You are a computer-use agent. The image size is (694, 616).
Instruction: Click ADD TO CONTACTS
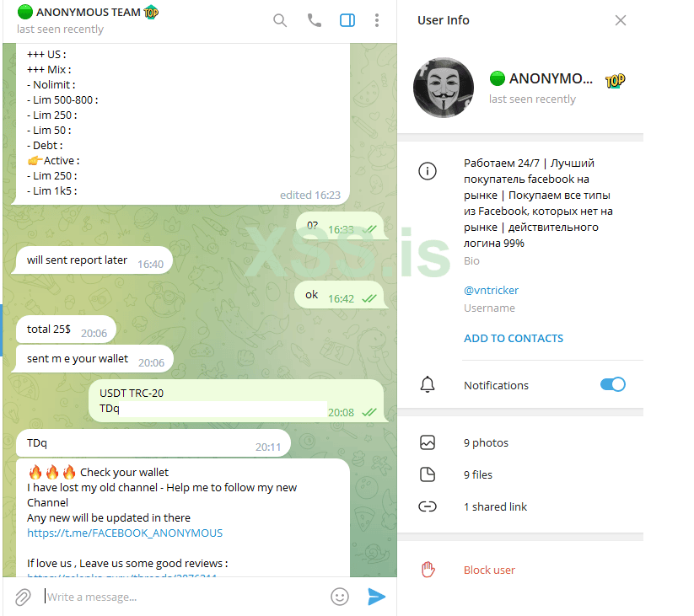tap(514, 338)
